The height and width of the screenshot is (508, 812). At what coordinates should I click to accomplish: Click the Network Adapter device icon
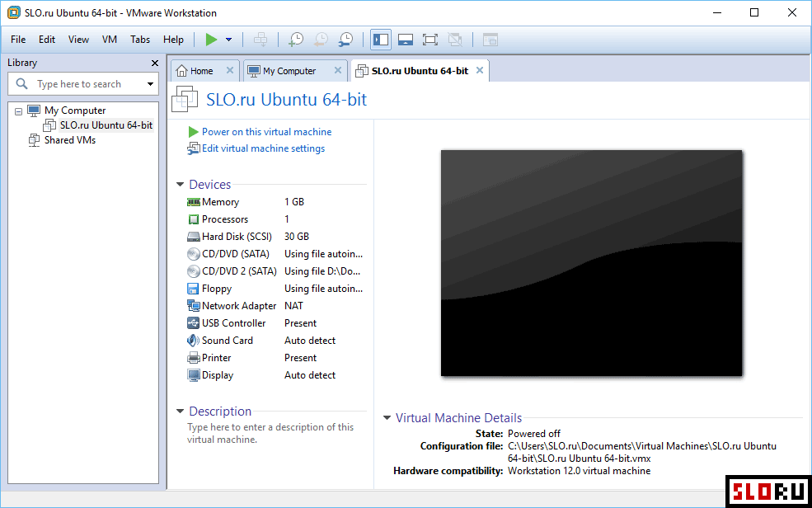coord(193,305)
